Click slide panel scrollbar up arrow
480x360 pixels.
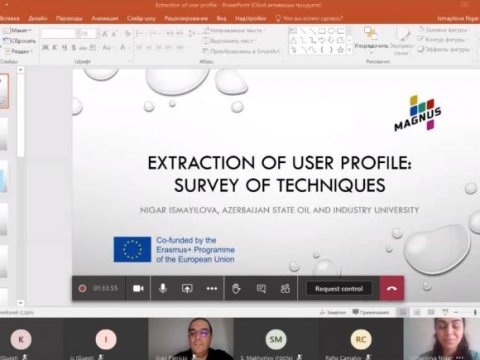[21, 70]
